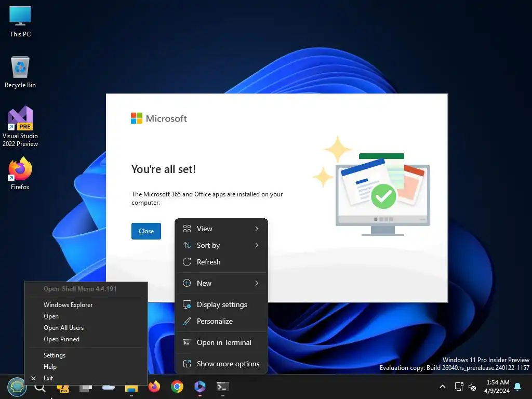Select Open Pinned entry
The image size is (532, 399).
[x=86, y=339]
